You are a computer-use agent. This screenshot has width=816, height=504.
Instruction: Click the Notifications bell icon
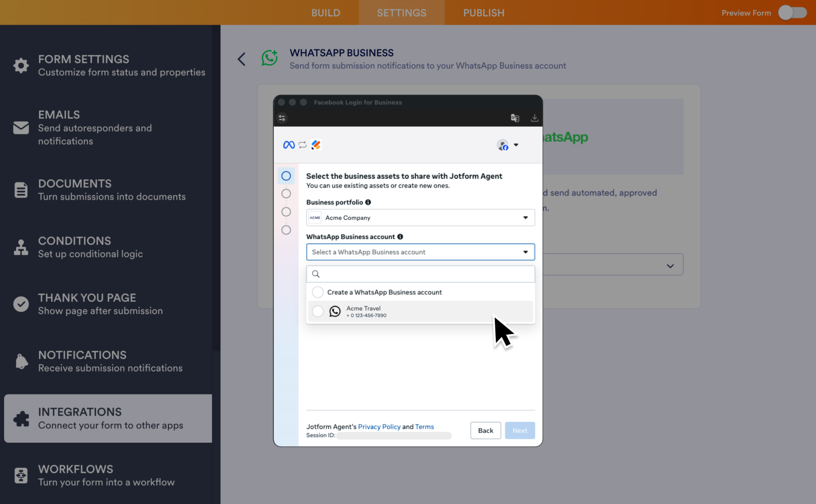coord(21,361)
